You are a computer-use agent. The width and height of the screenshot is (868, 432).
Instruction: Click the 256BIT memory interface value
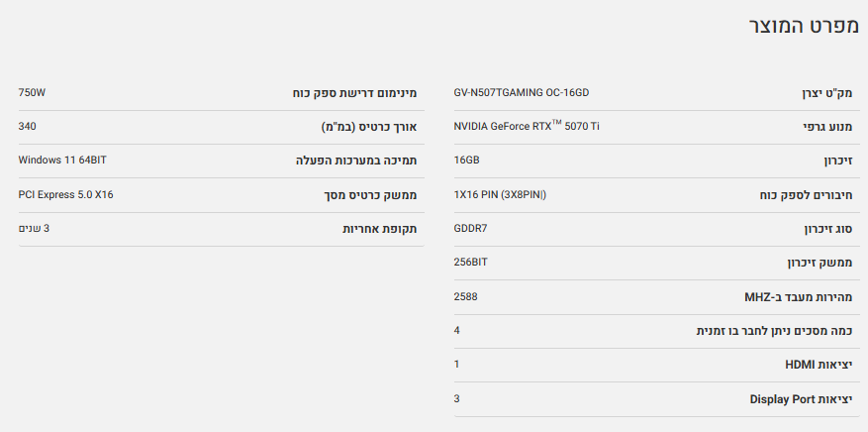(x=470, y=263)
